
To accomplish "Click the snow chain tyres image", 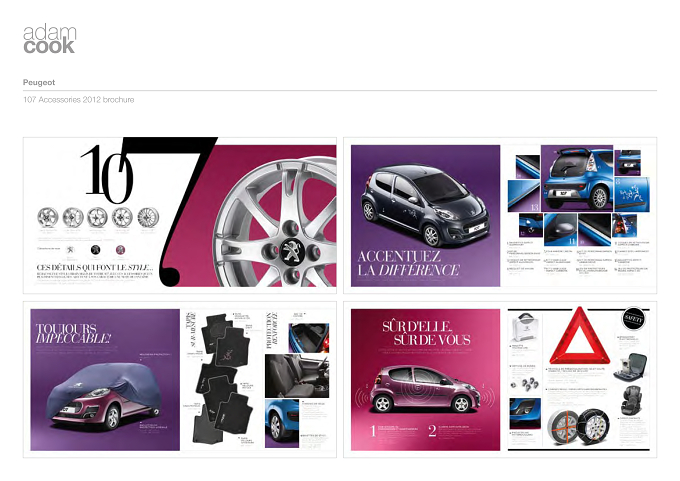I will coord(578,427).
